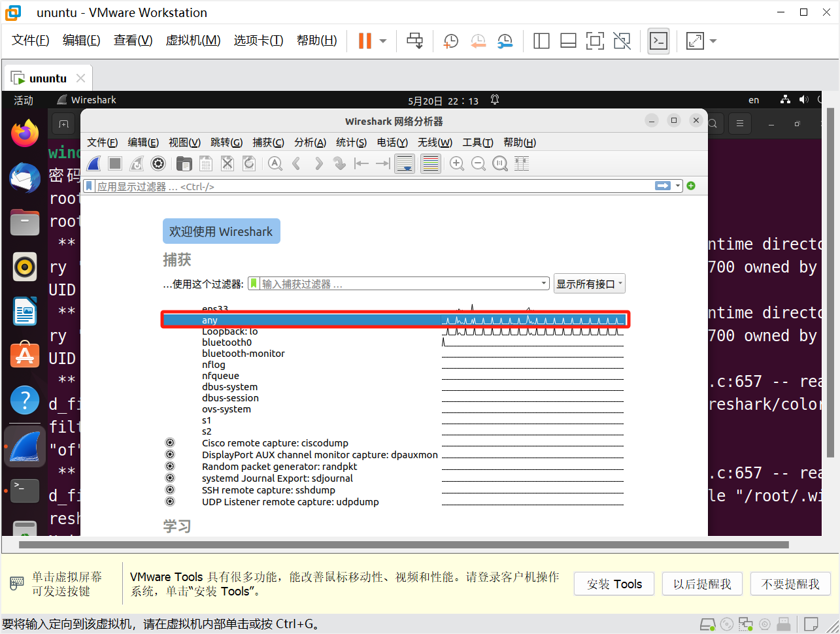Click the display filter input field

[374, 186]
